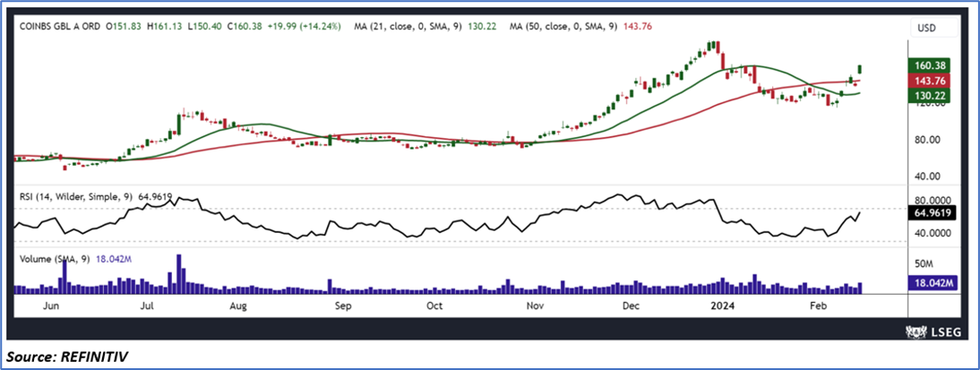Image resolution: width=980 pixels, height=370 pixels.
Task: Click the 50M volume axis tick
Action: (x=924, y=263)
